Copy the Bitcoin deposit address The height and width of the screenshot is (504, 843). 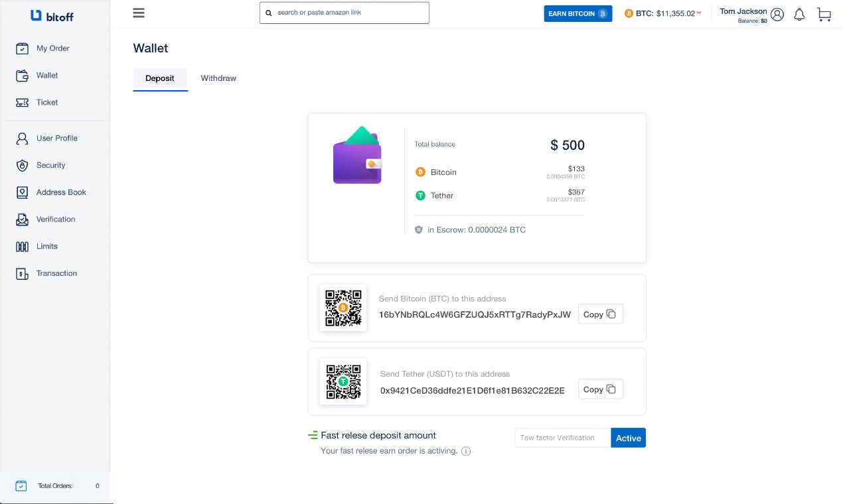601,314
